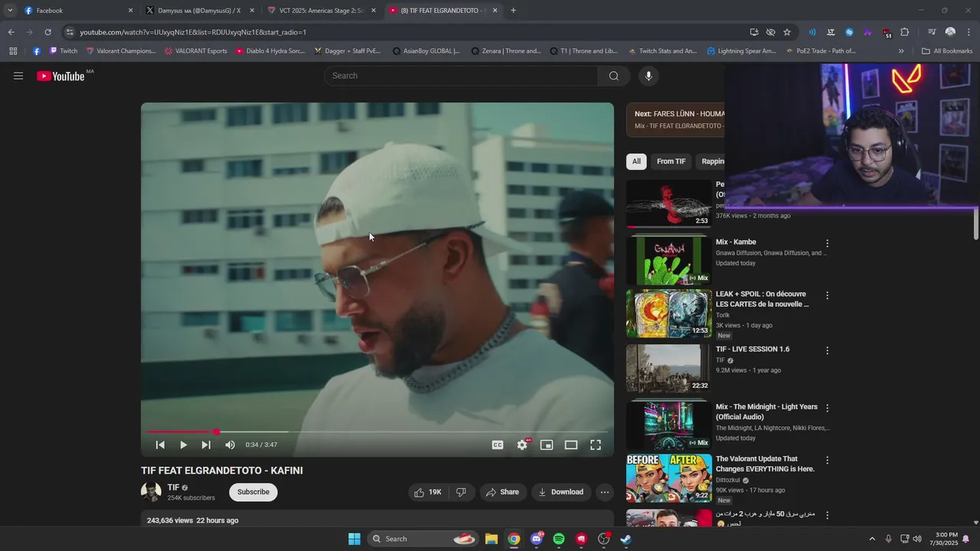Expand the hidden bookmarks chevron
Viewport: 980px width, 551px height.
click(901, 51)
